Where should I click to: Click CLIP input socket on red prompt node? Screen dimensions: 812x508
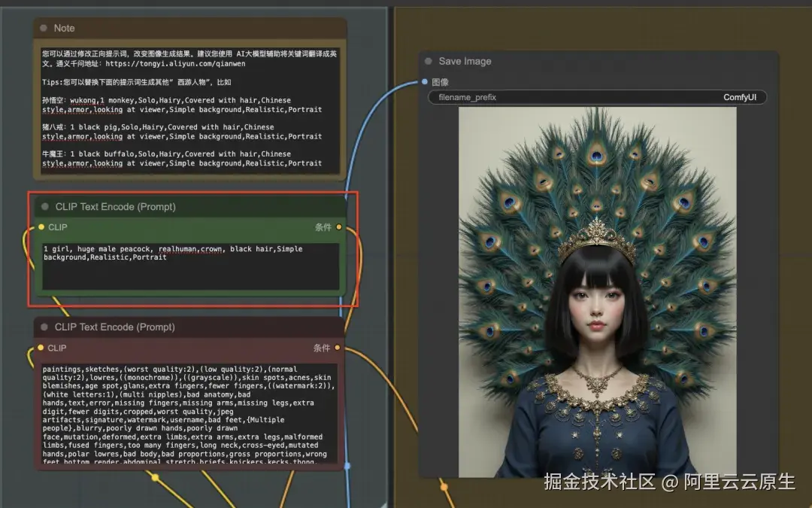[41, 347]
